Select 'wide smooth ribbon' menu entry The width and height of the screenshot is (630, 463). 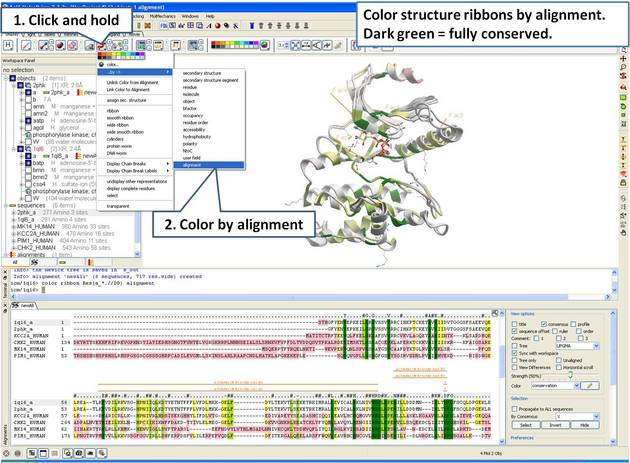point(125,132)
